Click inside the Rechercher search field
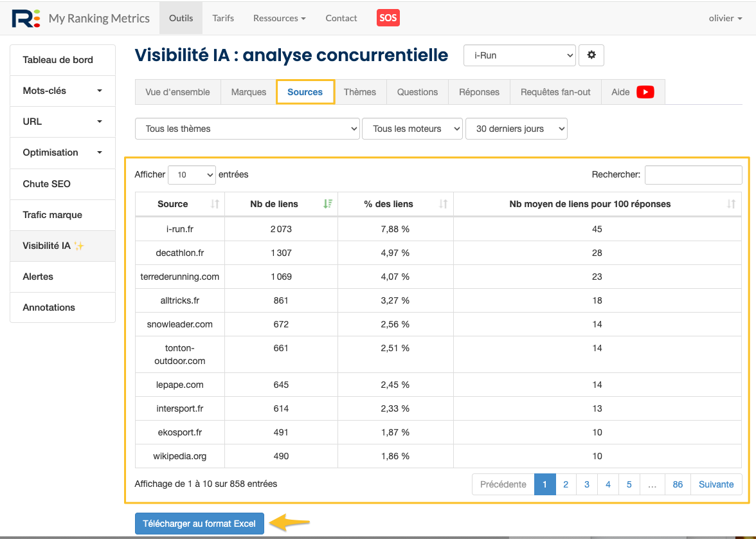Screen dimensions: 756x539 tap(693, 174)
